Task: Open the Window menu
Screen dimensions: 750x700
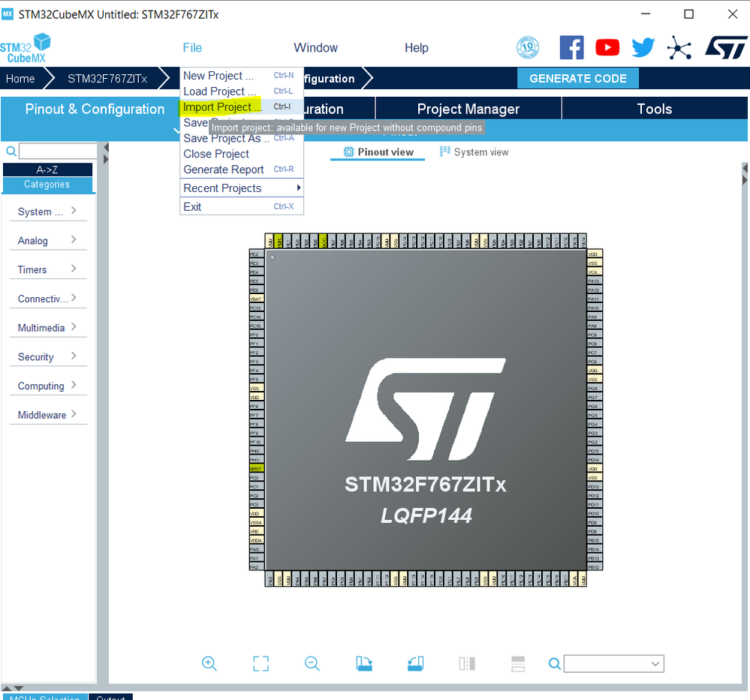Action: 315,48
